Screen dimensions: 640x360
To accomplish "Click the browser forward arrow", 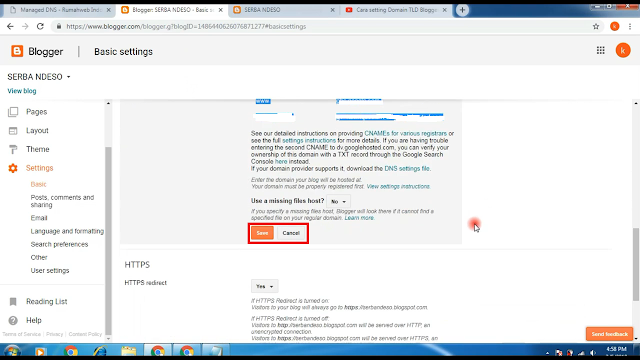I will [x=25, y=27].
